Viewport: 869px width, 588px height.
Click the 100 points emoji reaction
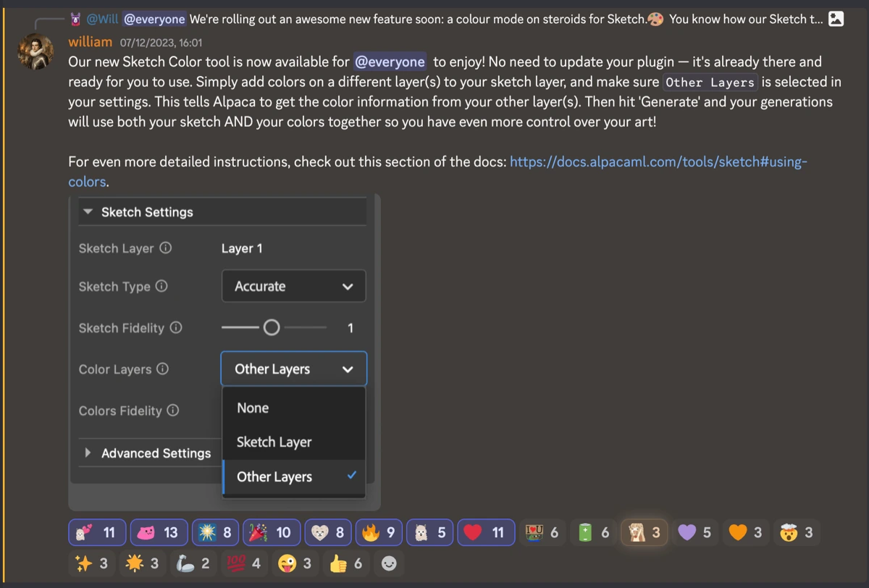(x=245, y=563)
